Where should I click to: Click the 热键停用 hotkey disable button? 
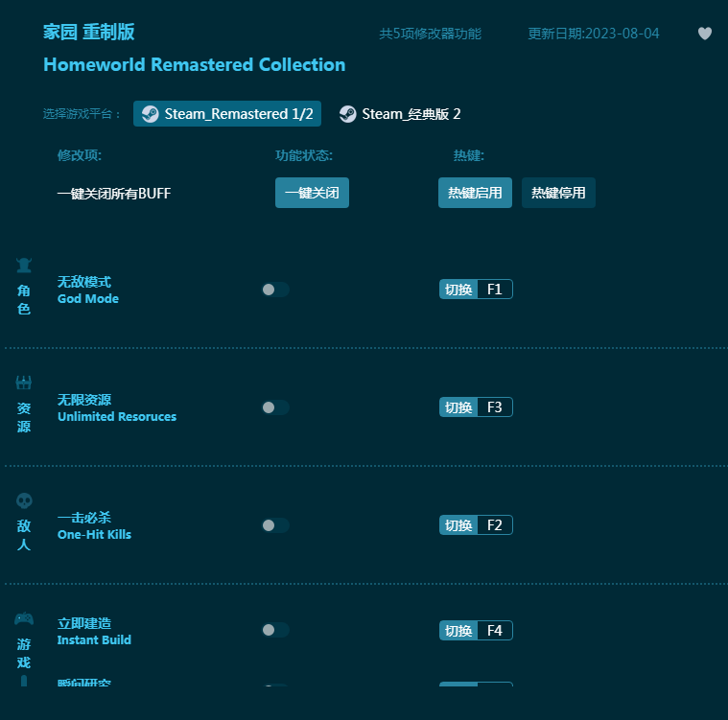pos(558,193)
